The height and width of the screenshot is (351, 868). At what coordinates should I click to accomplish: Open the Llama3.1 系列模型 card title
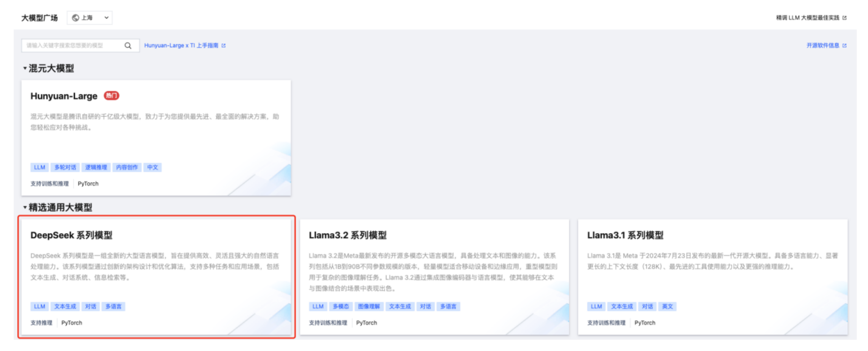click(x=625, y=235)
